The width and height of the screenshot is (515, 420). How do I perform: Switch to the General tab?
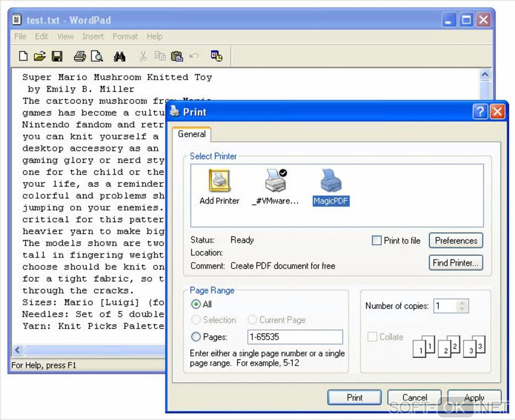pos(191,134)
